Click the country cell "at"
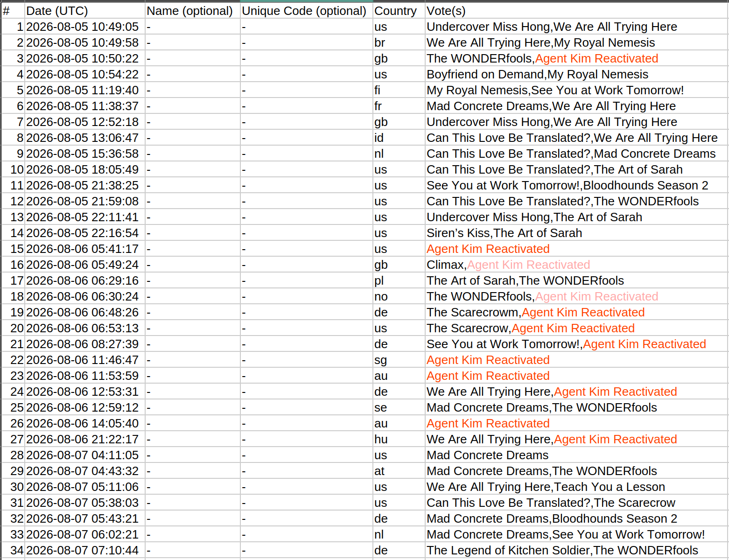Image resolution: width=729 pixels, height=560 pixels. (x=399, y=471)
